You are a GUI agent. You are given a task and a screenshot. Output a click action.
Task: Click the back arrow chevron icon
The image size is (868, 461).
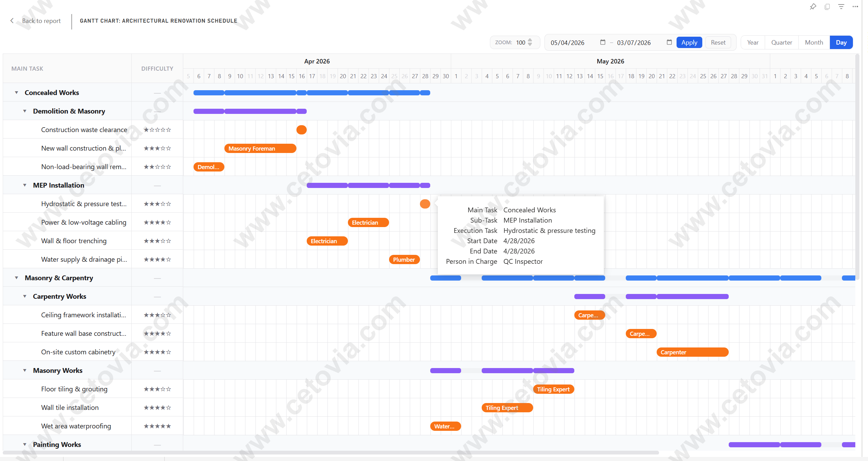click(12, 21)
